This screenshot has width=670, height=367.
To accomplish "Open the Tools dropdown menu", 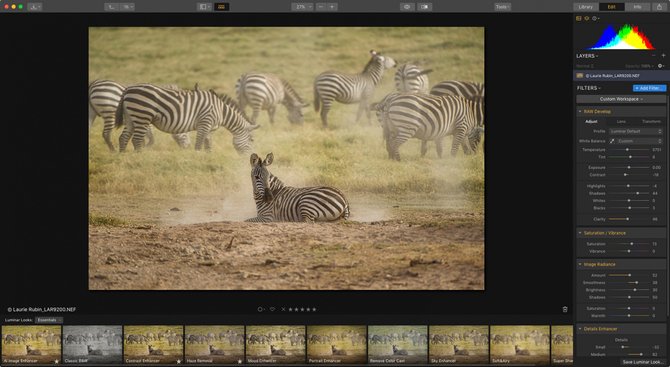I will 502,7.
